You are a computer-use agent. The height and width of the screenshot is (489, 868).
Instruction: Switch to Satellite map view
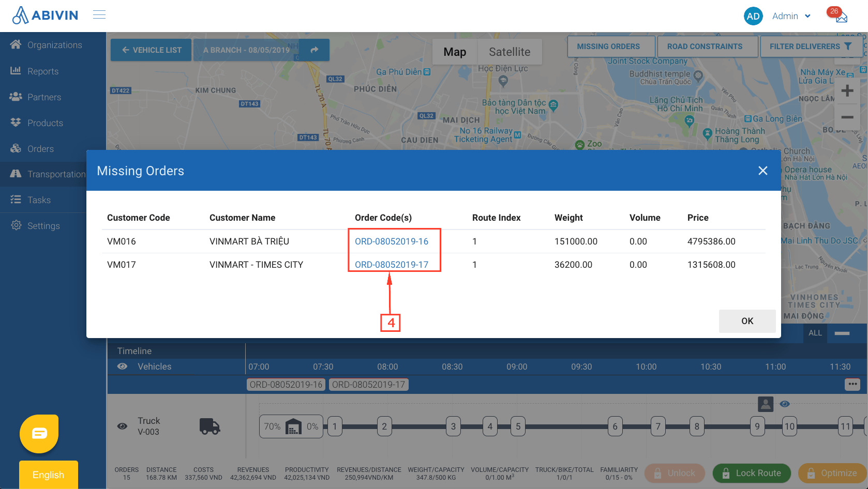click(510, 52)
